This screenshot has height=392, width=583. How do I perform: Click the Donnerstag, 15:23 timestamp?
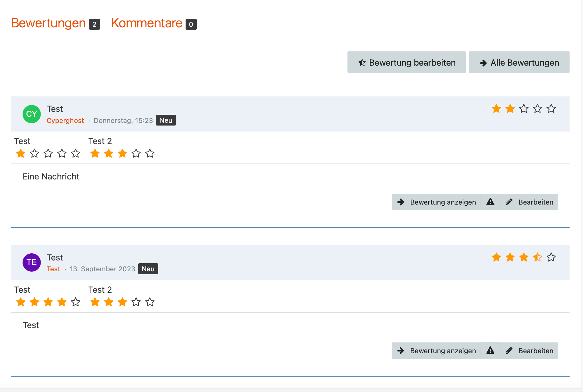click(x=123, y=121)
